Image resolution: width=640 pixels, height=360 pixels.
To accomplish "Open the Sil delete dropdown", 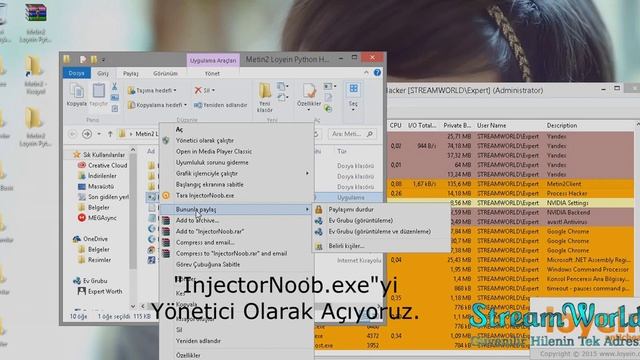I will click(205, 90).
